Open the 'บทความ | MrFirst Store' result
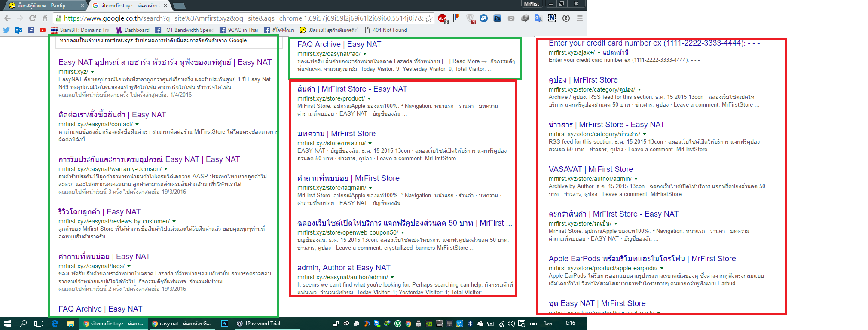Viewport: 868px width, 330px height. (336, 134)
